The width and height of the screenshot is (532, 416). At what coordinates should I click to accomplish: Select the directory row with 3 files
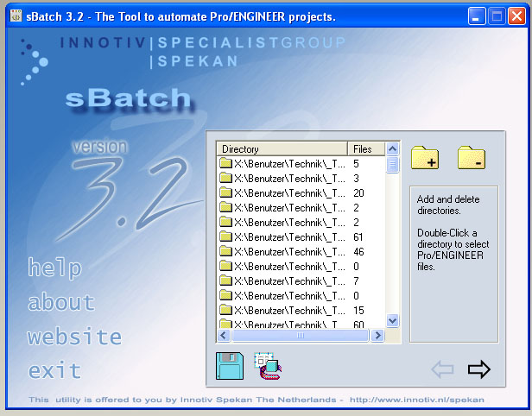pyautogui.click(x=301, y=179)
